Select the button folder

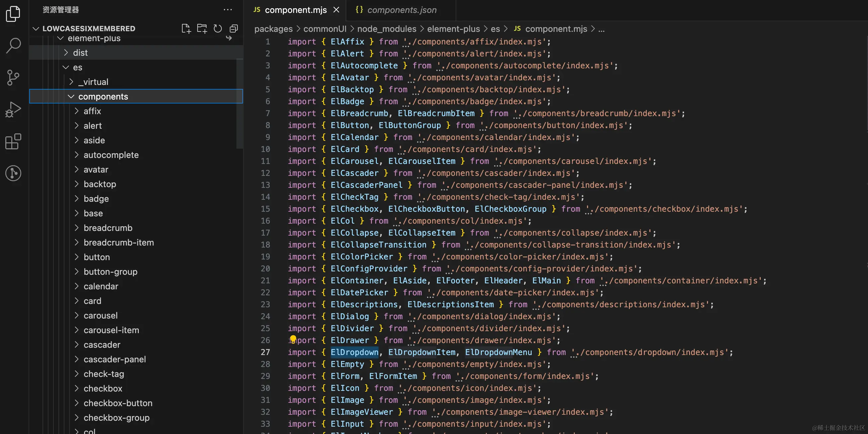136,257
